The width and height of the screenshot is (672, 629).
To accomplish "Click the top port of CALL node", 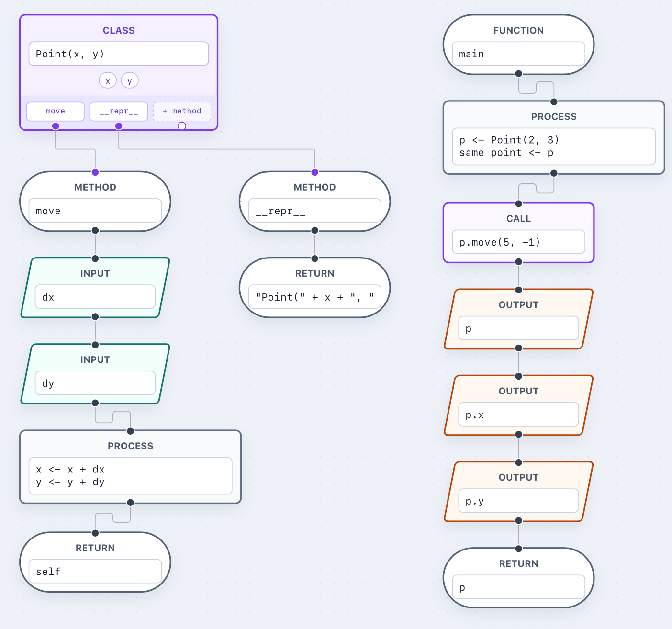I will 519,203.
